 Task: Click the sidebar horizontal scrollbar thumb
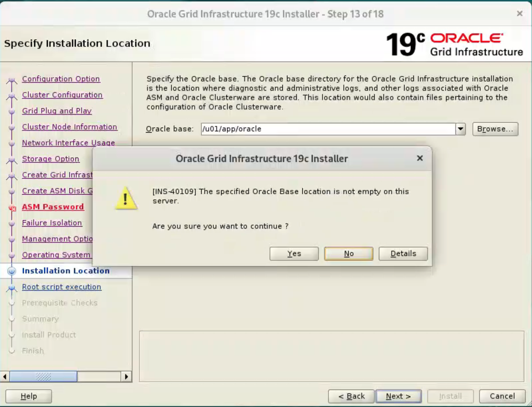tap(43, 377)
